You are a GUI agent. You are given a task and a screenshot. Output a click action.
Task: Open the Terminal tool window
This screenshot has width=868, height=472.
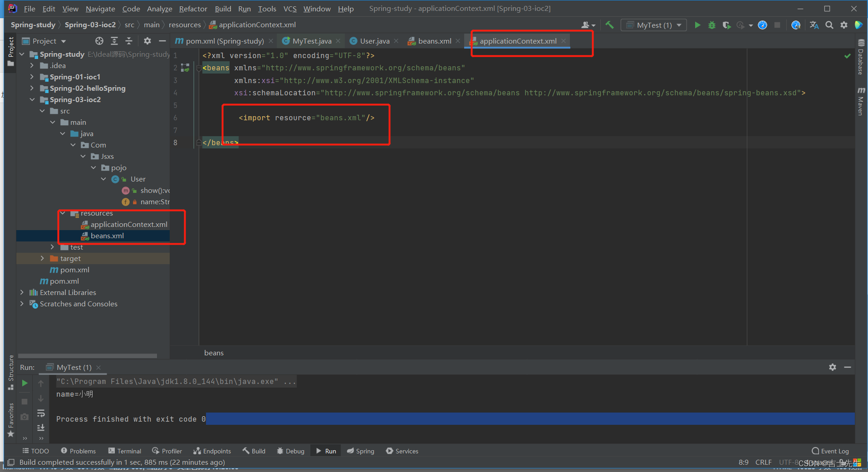125,451
